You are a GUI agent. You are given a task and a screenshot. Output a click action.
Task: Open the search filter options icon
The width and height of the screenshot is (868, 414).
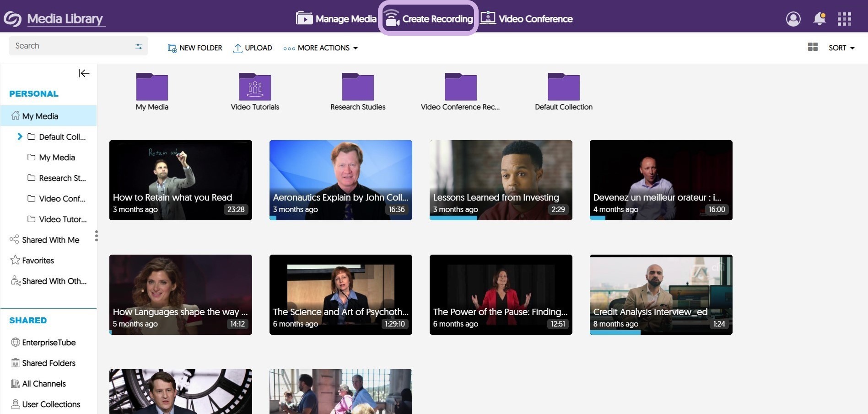139,46
